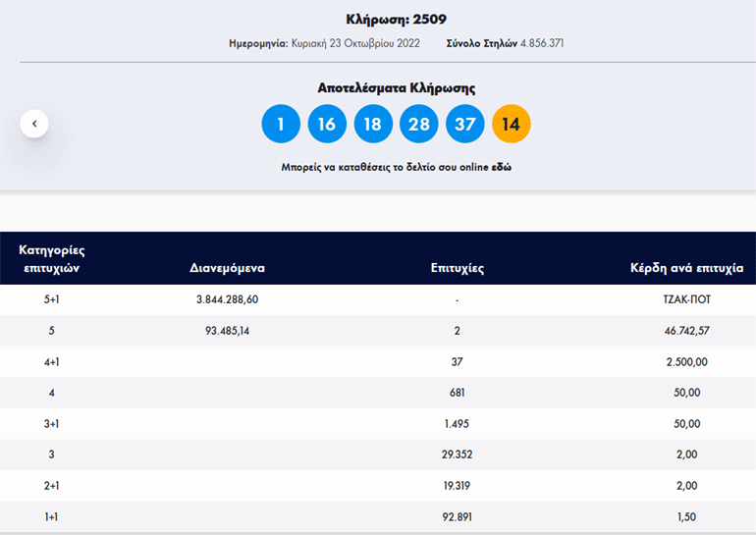Click the 3.844.288,60 distributed amount
Image resolution: width=756 pixels, height=535 pixels.
tap(227, 300)
